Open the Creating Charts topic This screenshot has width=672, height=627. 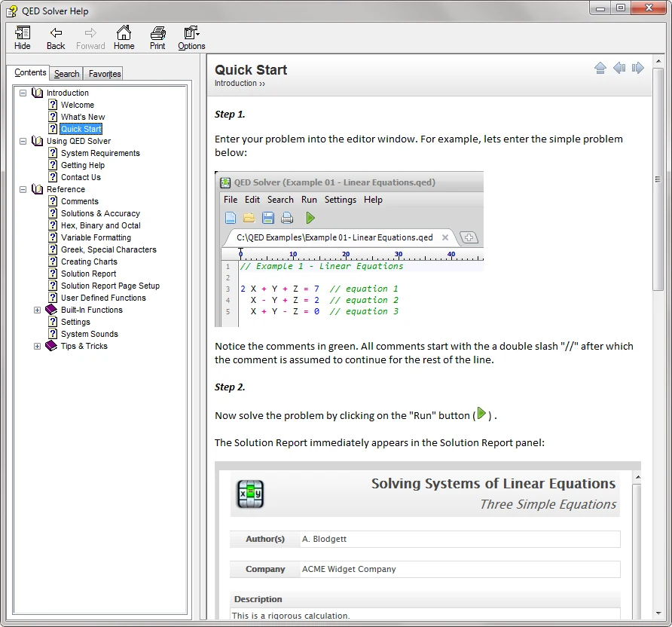click(89, 262)
